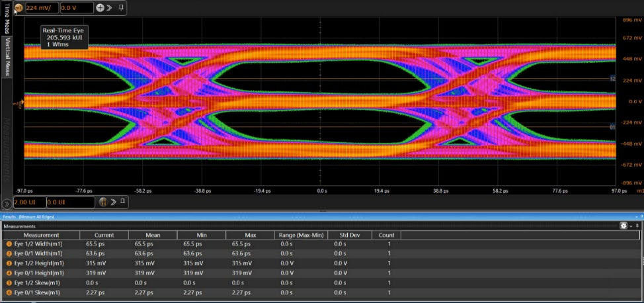644x303 pixels.
Task: Click the 2.00 UI horizontal scale field
Action: click(28, 202)
